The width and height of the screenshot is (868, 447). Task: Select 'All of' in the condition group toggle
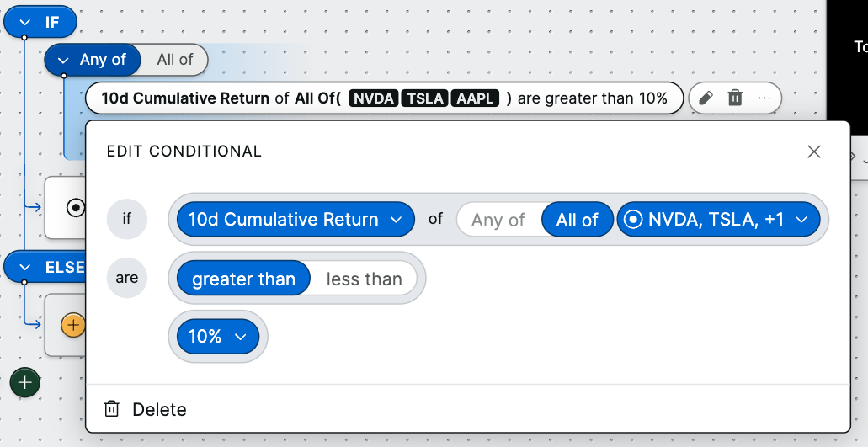[x=174, y=60]
